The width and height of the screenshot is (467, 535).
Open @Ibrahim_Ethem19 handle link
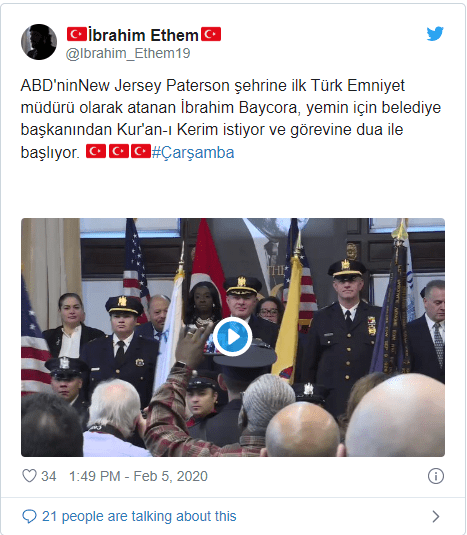(128, 54)
